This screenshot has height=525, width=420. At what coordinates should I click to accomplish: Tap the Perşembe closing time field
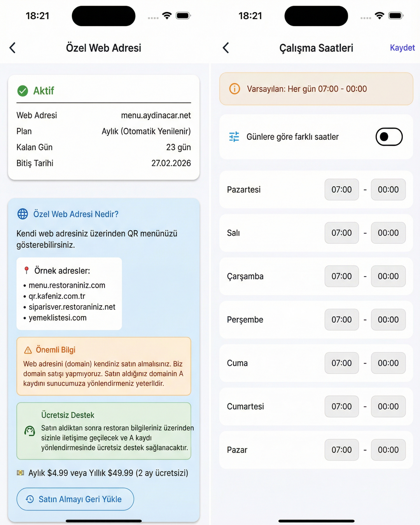coord(388,320)
